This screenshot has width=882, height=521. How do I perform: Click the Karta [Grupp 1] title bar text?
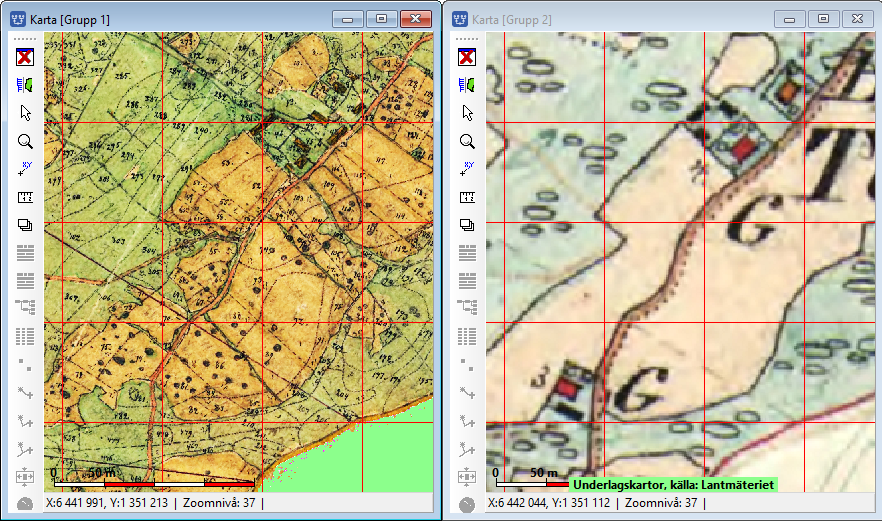coord(70,20)
